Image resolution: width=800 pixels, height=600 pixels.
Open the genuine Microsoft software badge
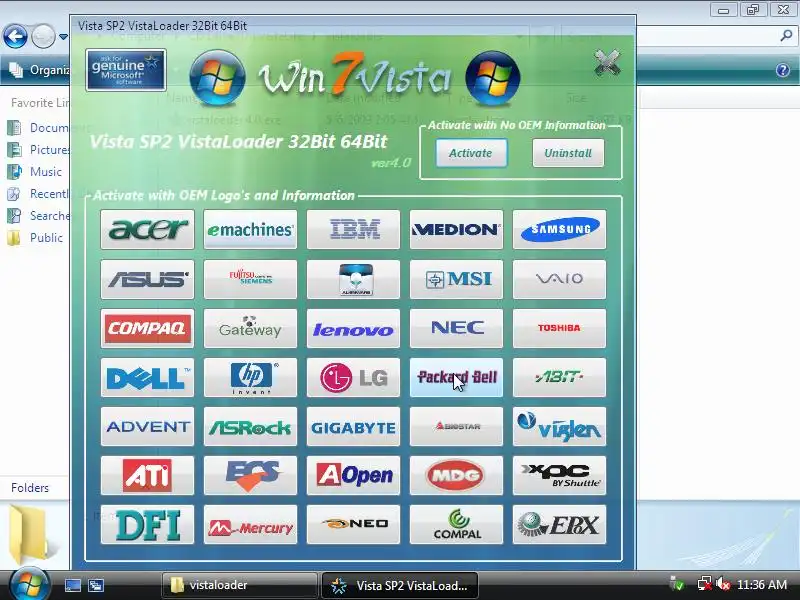(x=126, y=70)
